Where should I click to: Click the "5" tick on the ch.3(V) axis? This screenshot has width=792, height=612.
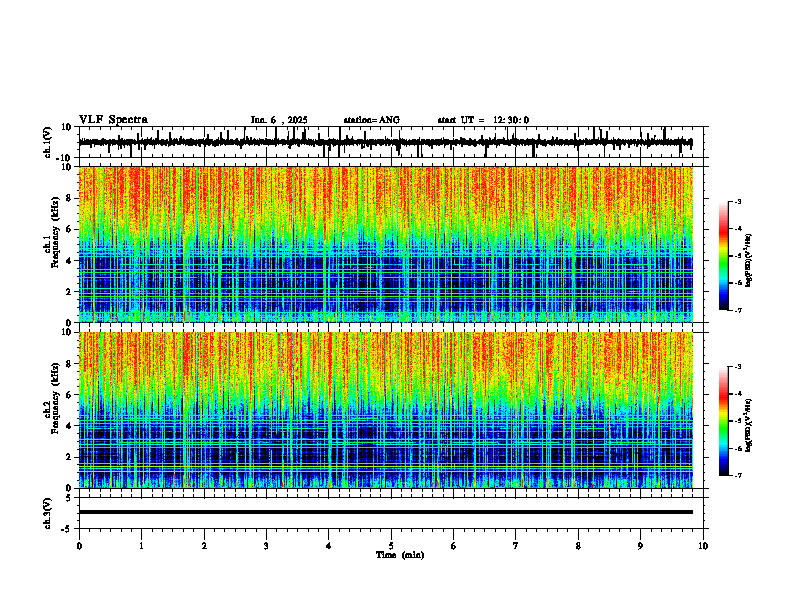[69, 498]
